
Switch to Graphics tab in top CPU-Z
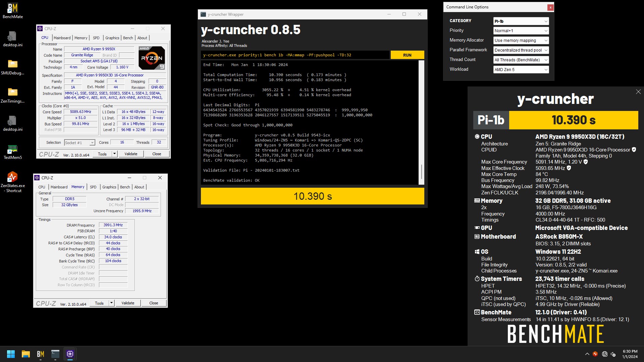tap(112, 38)
